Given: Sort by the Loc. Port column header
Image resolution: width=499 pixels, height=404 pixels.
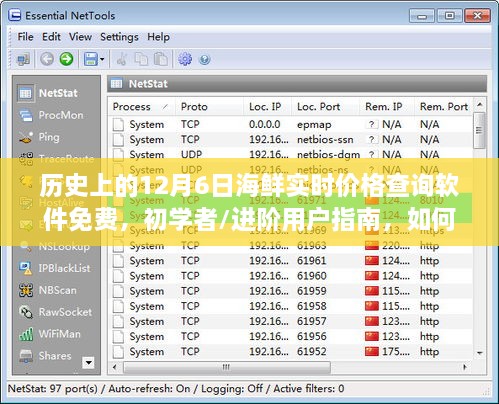Looking at the screenshot, I should point(325,107).
